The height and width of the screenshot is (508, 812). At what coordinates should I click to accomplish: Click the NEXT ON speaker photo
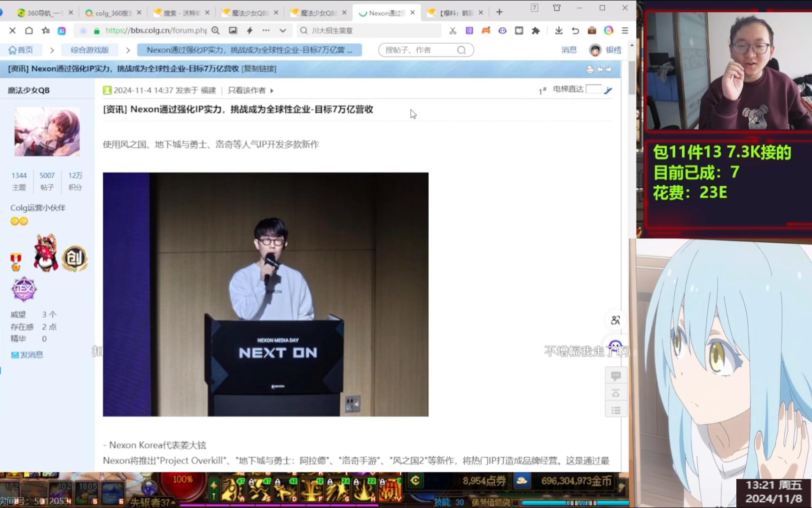[x=265, y=294]
